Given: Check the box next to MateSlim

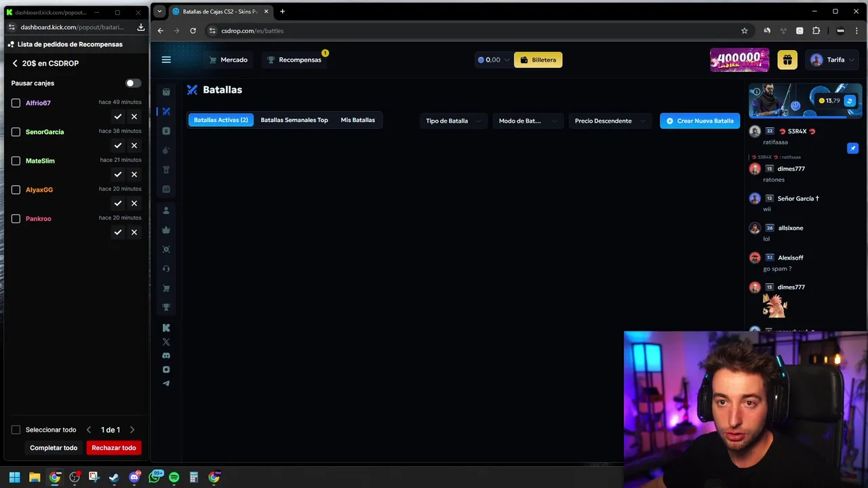Looking at the screenshot, I should click(x=16, y=161).
